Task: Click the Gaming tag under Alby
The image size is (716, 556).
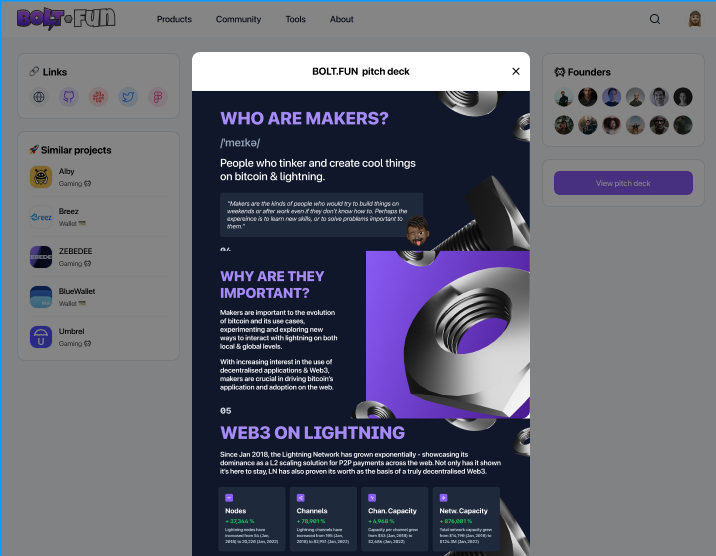Action: (75, 184)
